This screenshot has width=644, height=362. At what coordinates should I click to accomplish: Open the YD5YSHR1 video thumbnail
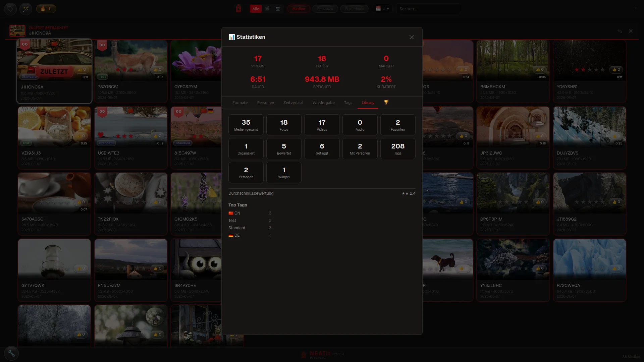(x=590, y=60)
